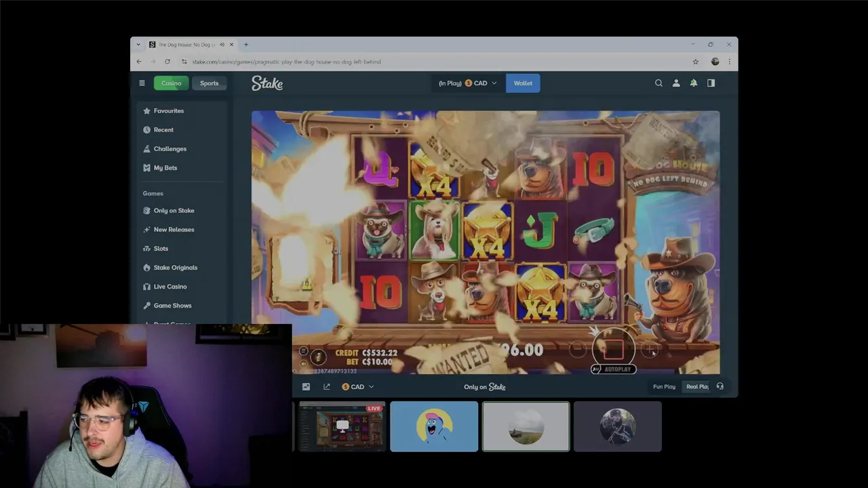
Task: Toggle the right side panel icon
Action: point(711,83)
